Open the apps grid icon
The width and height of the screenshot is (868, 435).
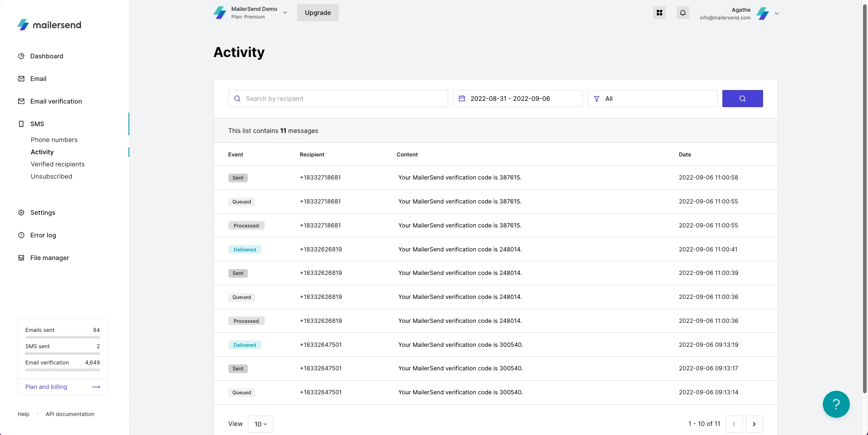point(659,13)
